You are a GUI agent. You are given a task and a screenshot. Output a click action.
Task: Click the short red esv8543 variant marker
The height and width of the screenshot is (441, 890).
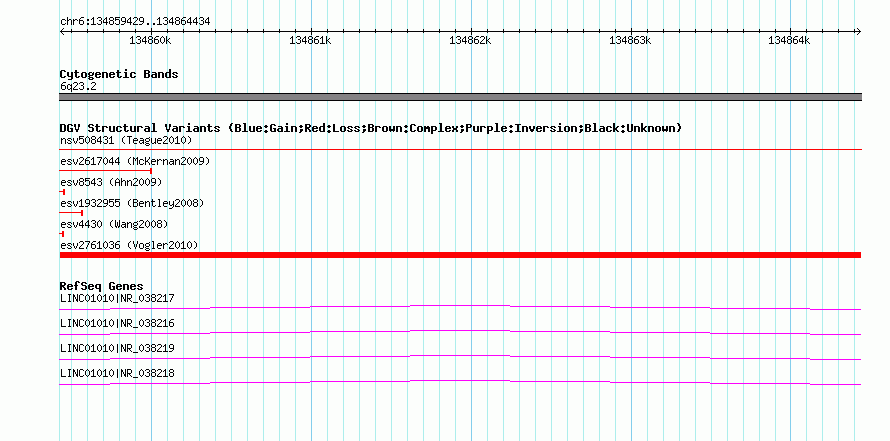tap(62, 192)
